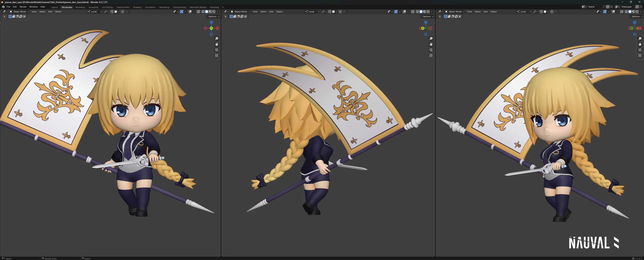The width and height of the screenshot is (644, 260).
Task: Zoom icon in left viewport
Action: 216,39
